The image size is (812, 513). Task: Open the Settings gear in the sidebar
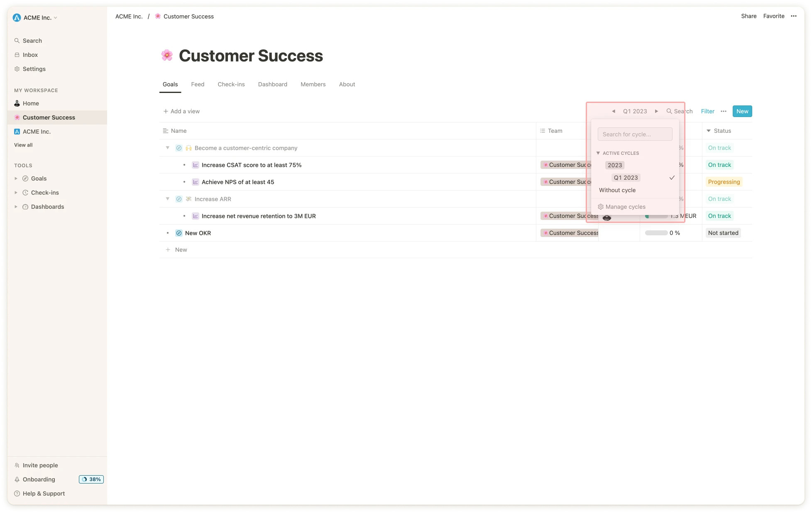pyautogui.click(x=17, y=69)
